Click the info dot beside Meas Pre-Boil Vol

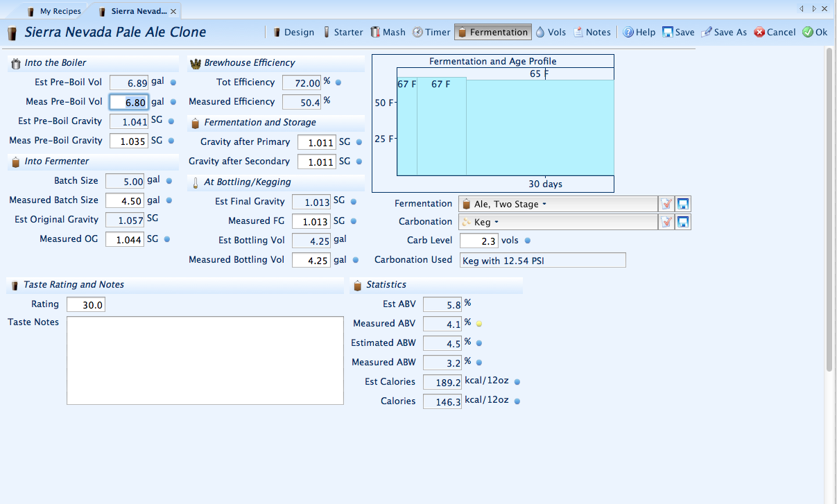point(173,102)
